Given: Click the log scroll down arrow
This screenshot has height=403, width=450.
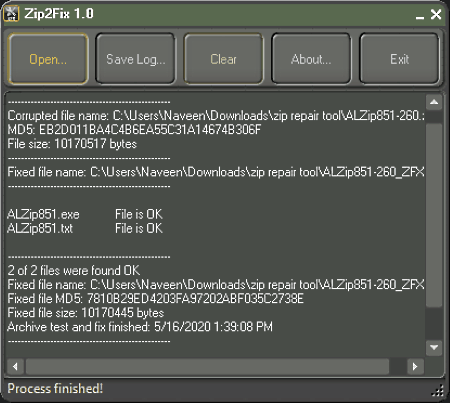Looking at the screenshot, I should [x=434, y=348].
